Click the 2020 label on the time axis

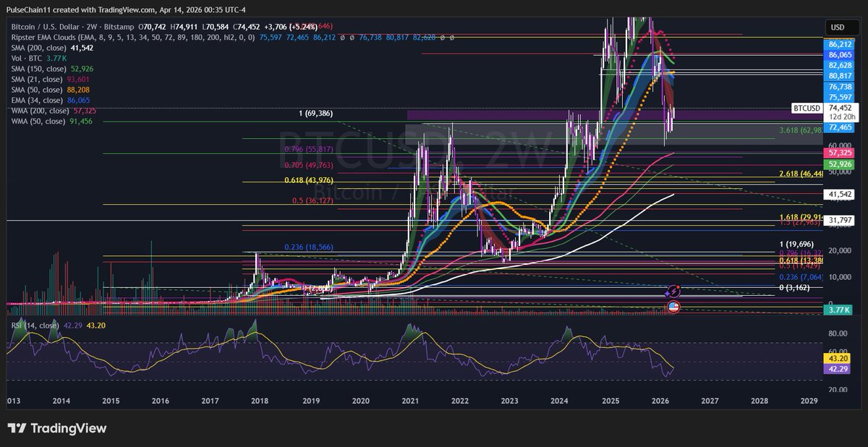pos(360,400)
